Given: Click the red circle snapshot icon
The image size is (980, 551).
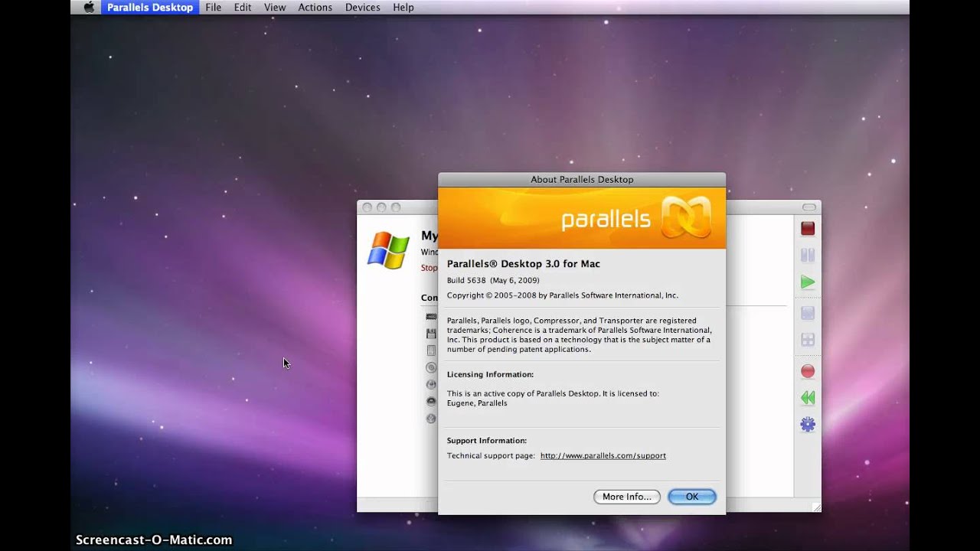Looking at the screenshot, I should click(808, 371).
